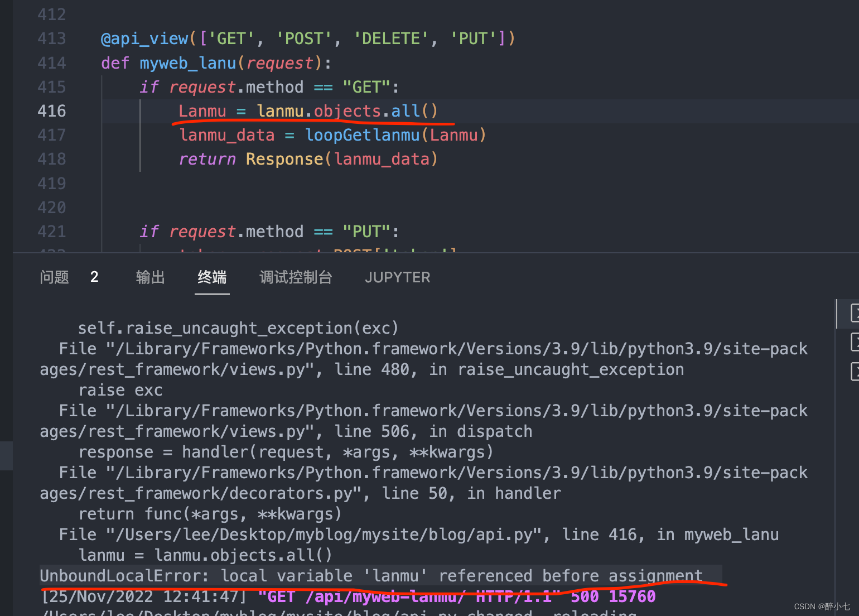Screen dimensions: 859x616
Task: Click the response = handler(request terminal line
Action: coord(286,452)
